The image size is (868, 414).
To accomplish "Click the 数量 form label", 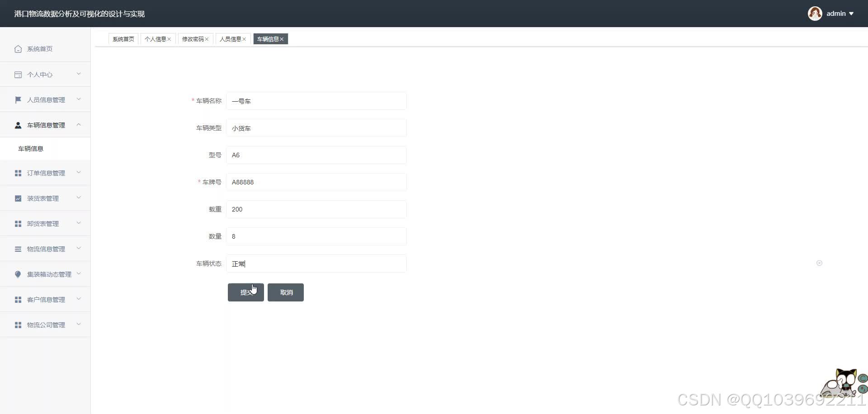I will [215, 236].
